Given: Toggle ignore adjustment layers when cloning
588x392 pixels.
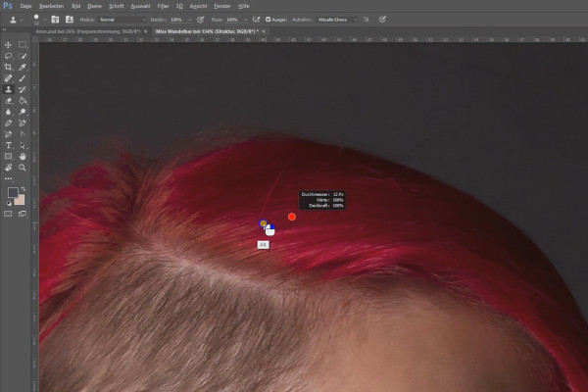Looking at the screenshot, I should pyautogui.click(x=367, y=20).
